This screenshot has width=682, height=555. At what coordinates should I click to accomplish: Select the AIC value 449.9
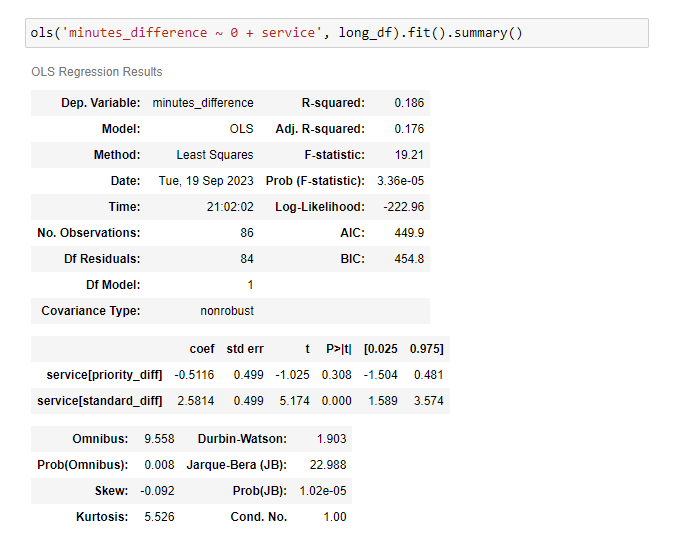(x=409, y=233)
